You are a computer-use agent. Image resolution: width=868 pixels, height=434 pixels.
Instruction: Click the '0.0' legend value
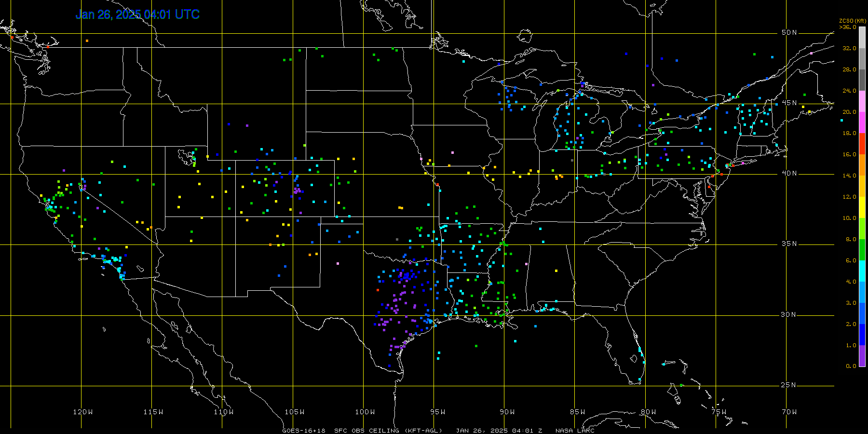(x=851, y=366)
